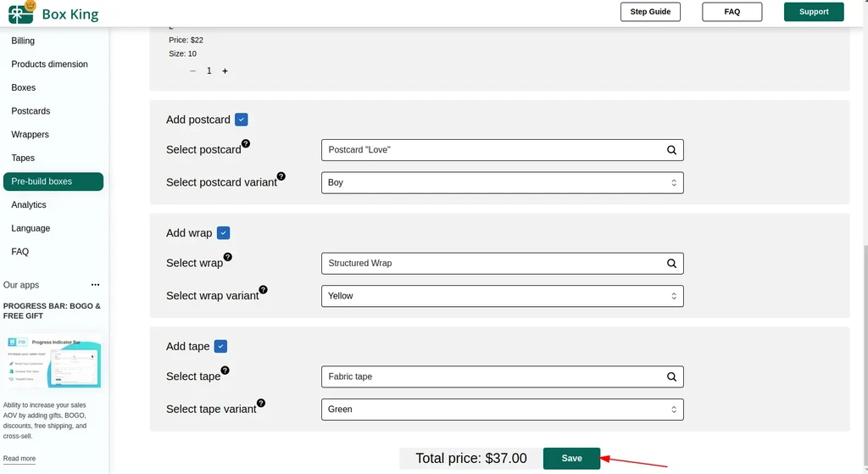868x474 pixels.
Task: Open FAQ in the sidebar
Action: click(20, 252)
